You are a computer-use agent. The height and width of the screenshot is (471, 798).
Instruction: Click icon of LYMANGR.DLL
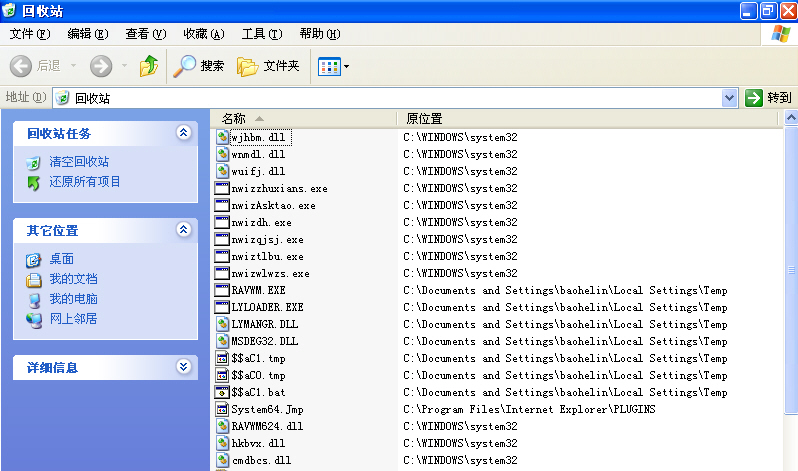coord(222,324)
